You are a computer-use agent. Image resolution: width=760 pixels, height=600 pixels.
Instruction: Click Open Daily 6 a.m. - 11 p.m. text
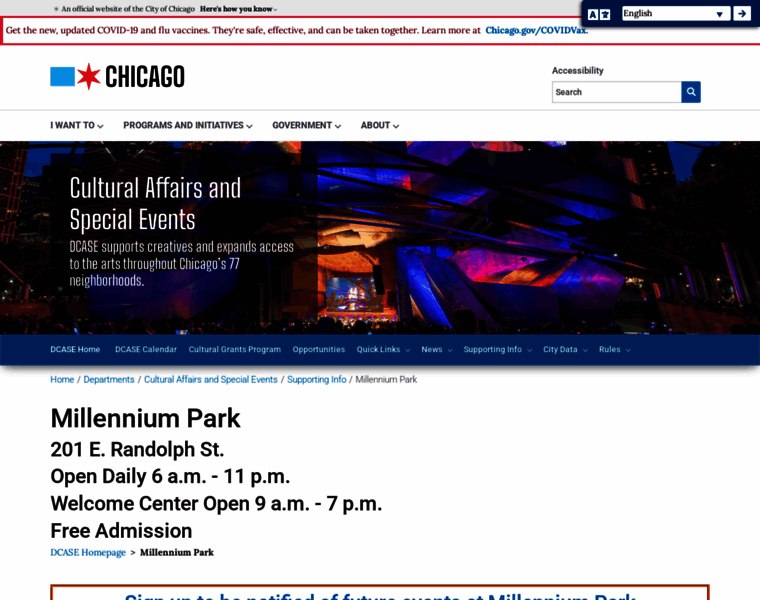170,476
